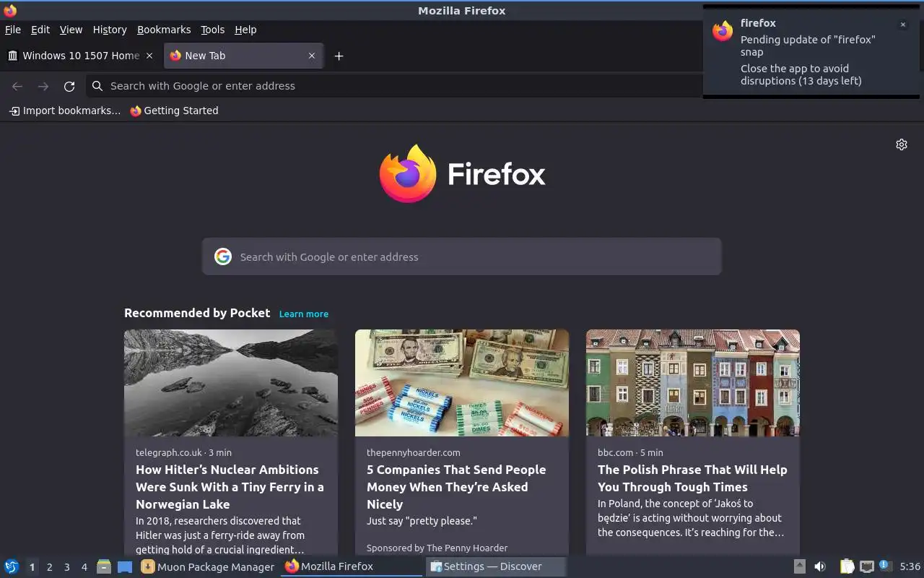The image size is (924, 578).
Task: Dismiss the firefox snap update notification
Action: [902, 25]
